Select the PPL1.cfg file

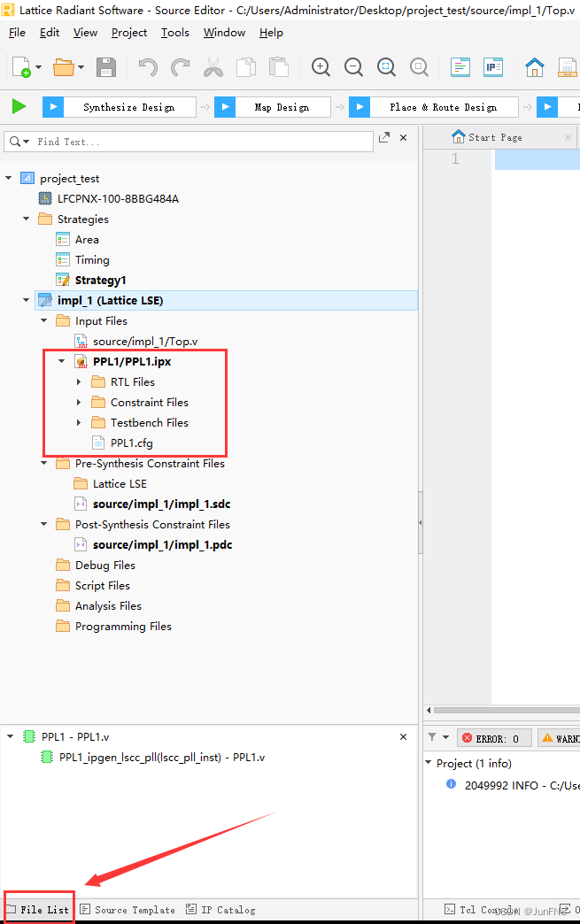point(131,443)
